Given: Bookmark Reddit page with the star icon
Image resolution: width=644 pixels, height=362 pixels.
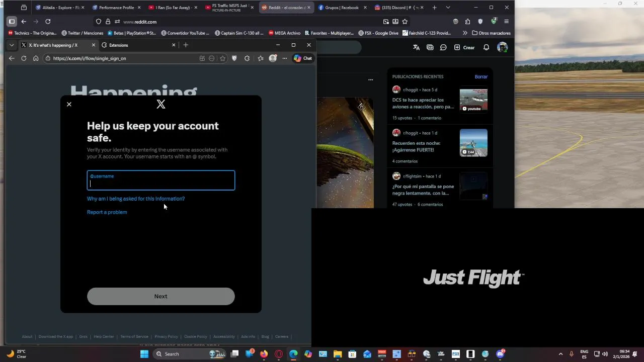Looking at the screenshot, I should tap(405, 22).
